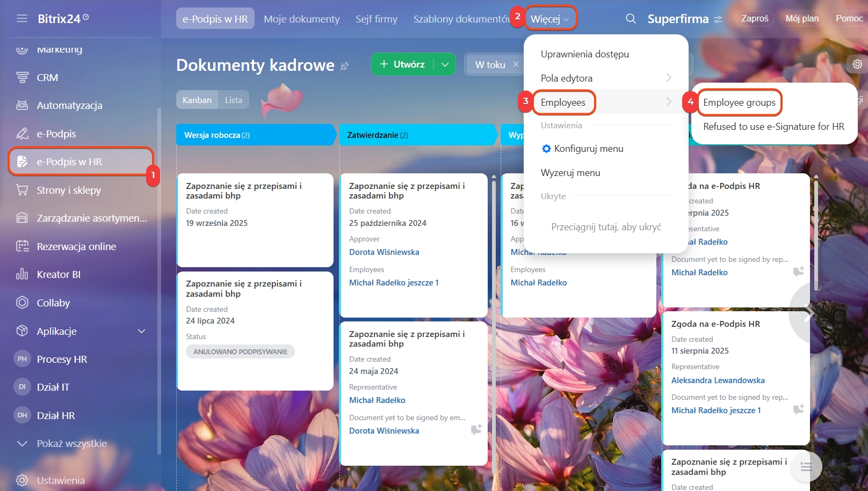Open the Kreator BI chart icon
The height and width of the screenshot is (491, 868).
[22, 274]
